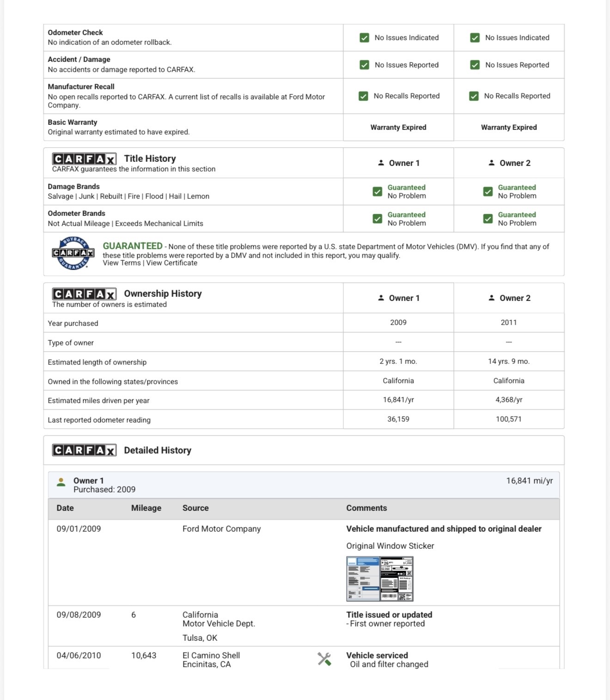Click Manufacturer Recall checkmark in first owner column

coord(364,96)
